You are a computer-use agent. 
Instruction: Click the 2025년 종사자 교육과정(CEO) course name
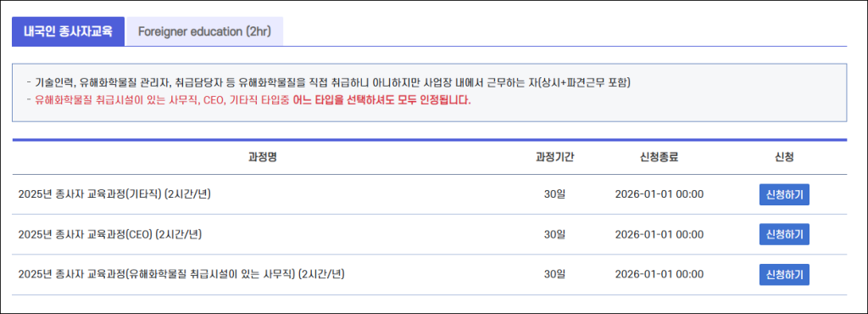pos(109,234)
